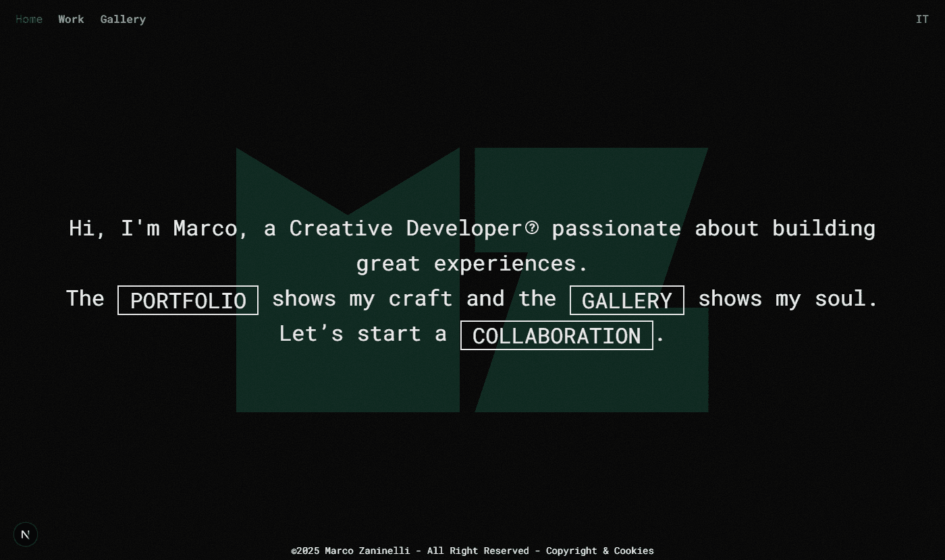Viewport: 945px width, 560px height.
Task: Open the Work nav item
Action: [x=71, y=20]
